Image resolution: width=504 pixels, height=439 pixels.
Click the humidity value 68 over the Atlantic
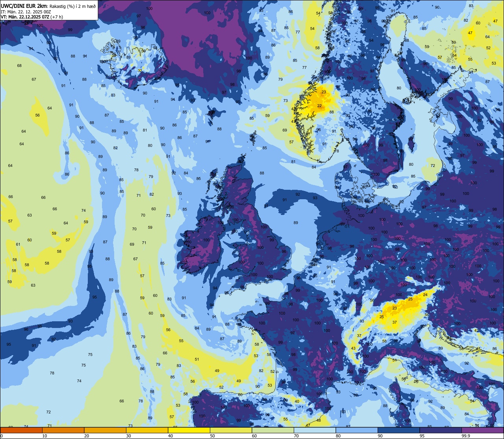[x=19, y=65]
